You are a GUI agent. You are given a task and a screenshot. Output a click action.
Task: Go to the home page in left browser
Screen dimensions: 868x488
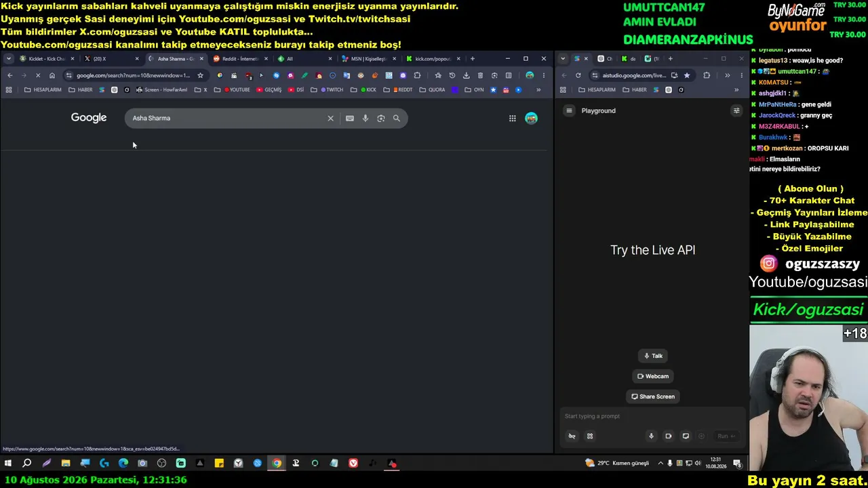tap(52, 75)
